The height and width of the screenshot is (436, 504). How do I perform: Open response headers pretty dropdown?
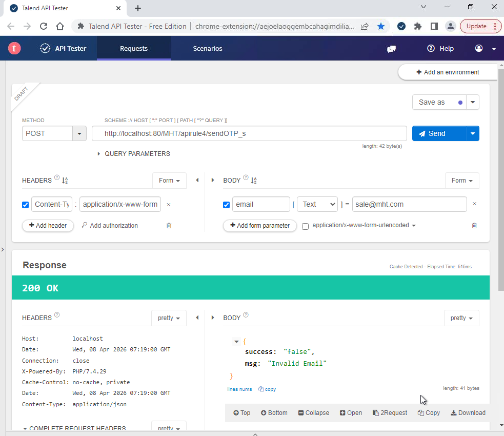point(169,318)
